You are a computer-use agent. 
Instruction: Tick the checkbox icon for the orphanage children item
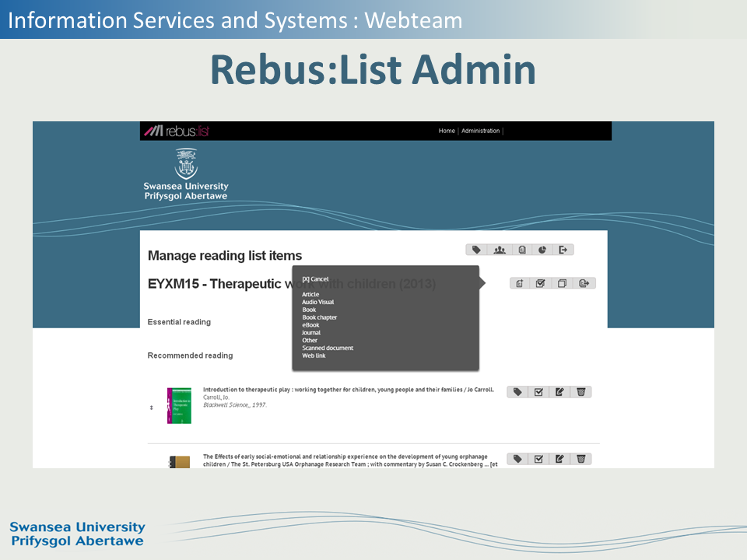538,459
